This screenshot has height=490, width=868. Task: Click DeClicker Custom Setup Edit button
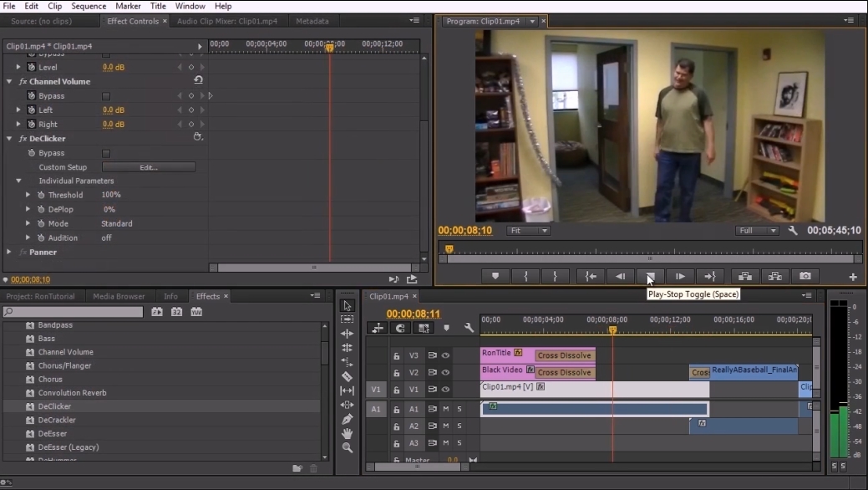(x=149, y=167)
